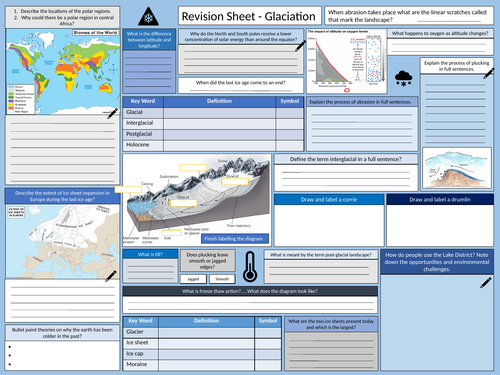Click the pencil in the Lake District answer box

[486, 282]
